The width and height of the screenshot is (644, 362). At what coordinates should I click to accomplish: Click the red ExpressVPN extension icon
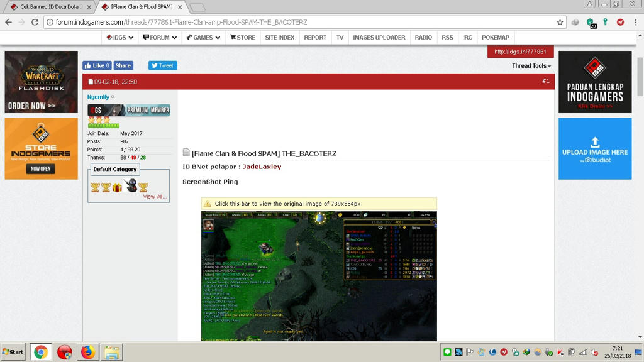[x=620, y=22]
